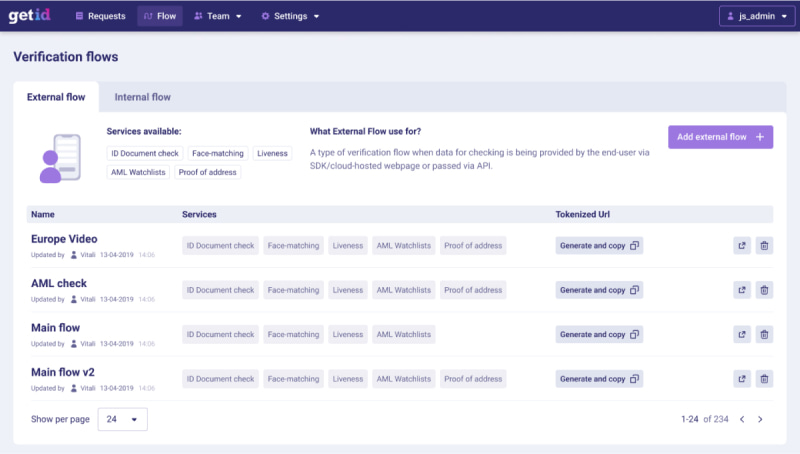This screenshot has height=454, width=800.
Task: Click the Name column header
Action: point(43,214)
